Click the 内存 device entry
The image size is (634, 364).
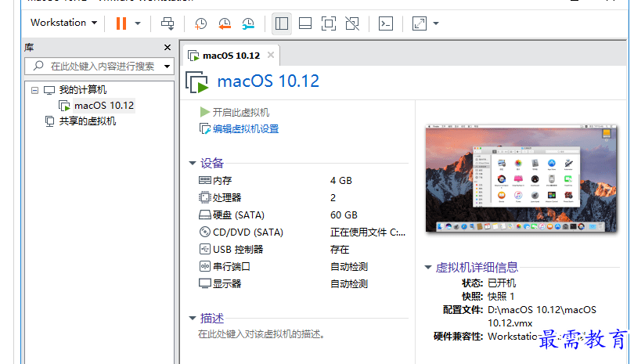tap(222, 180)
